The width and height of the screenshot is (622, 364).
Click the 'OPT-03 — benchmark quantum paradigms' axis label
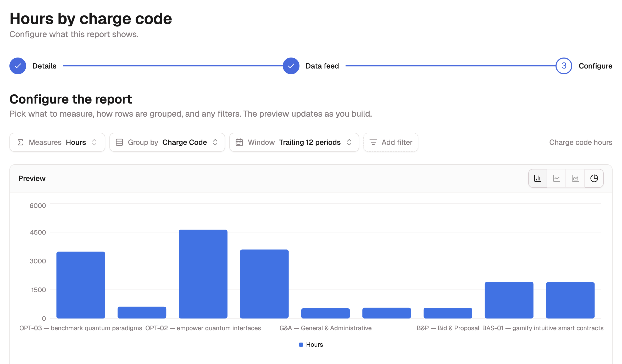[81, 328]
